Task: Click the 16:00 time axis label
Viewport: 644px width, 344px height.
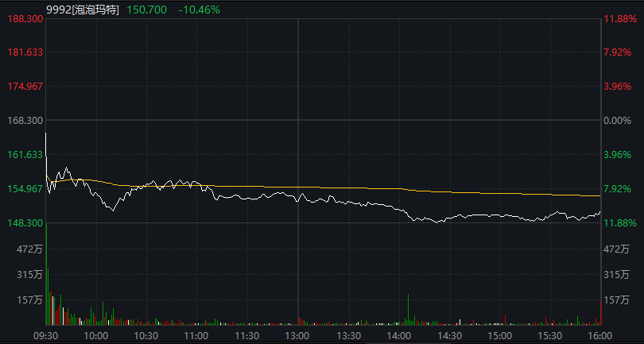Action: 599,335
